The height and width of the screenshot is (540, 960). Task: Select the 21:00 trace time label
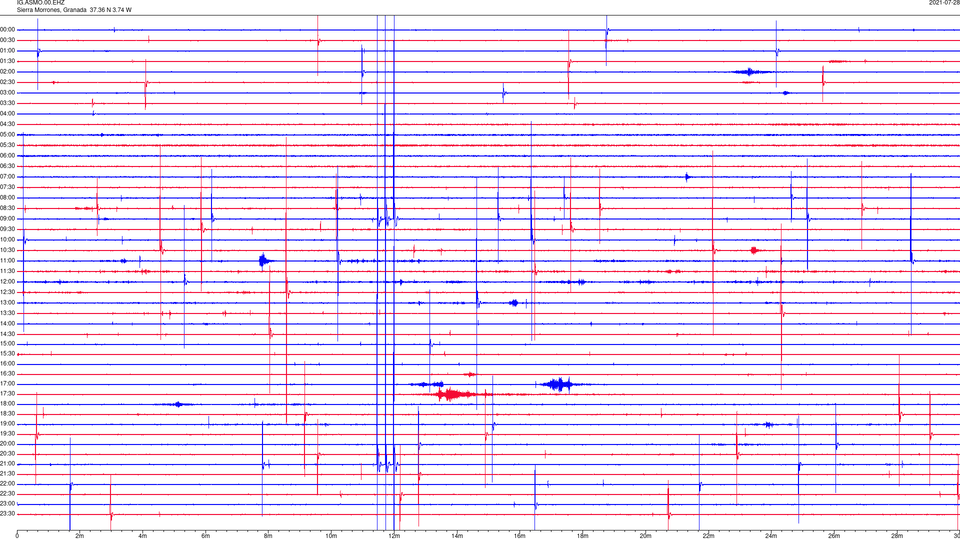(8, 464)
